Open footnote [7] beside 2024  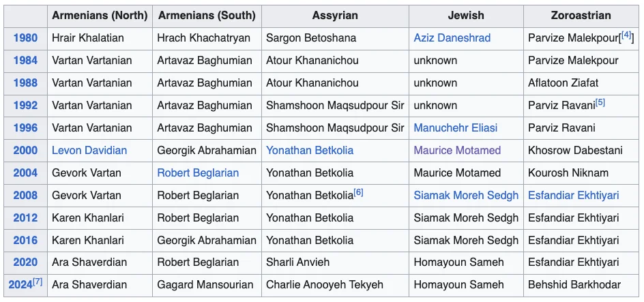(x=38, y=282)
